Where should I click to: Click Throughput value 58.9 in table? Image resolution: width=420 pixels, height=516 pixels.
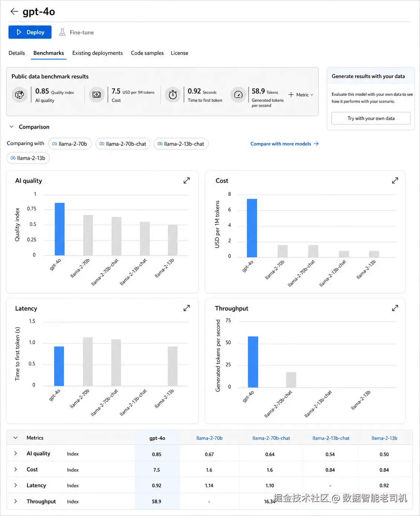coord(157,502)
